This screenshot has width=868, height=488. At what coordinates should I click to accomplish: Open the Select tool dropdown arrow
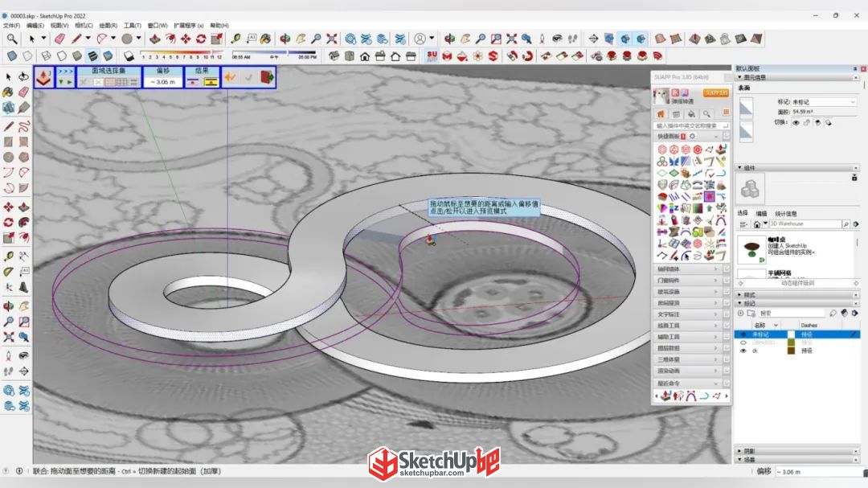43,39
